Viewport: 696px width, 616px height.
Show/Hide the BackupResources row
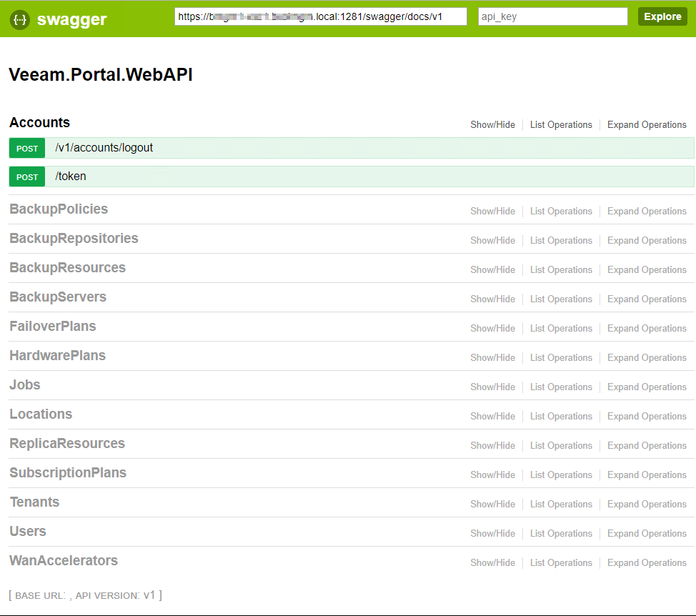pyautogui.click(x=493, y=270)
